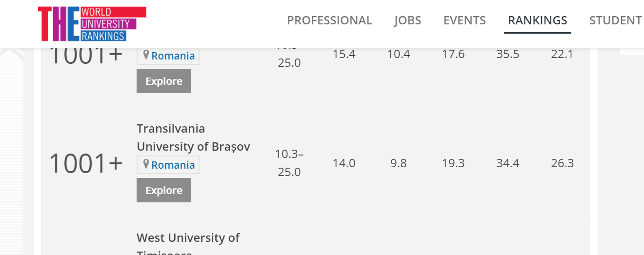This screenshot has height=255, width=644.
Task: Click the THE World University Rankings logo
Action: (92, 24)
